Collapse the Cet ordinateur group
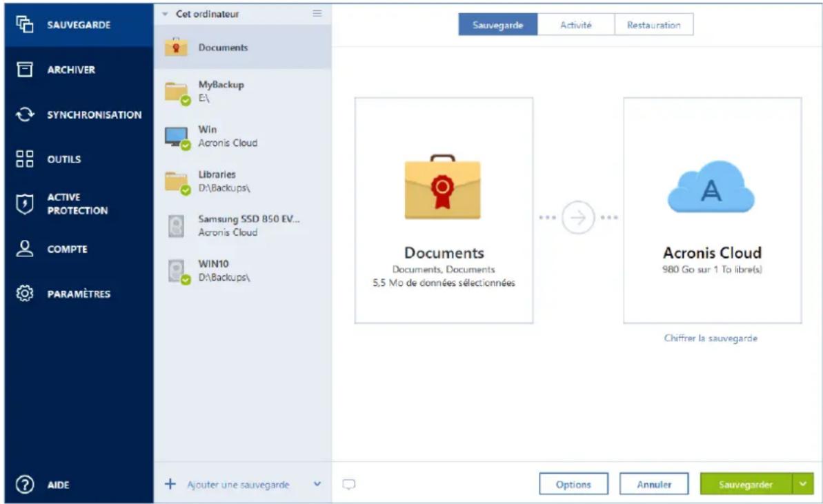 point(165,14)
